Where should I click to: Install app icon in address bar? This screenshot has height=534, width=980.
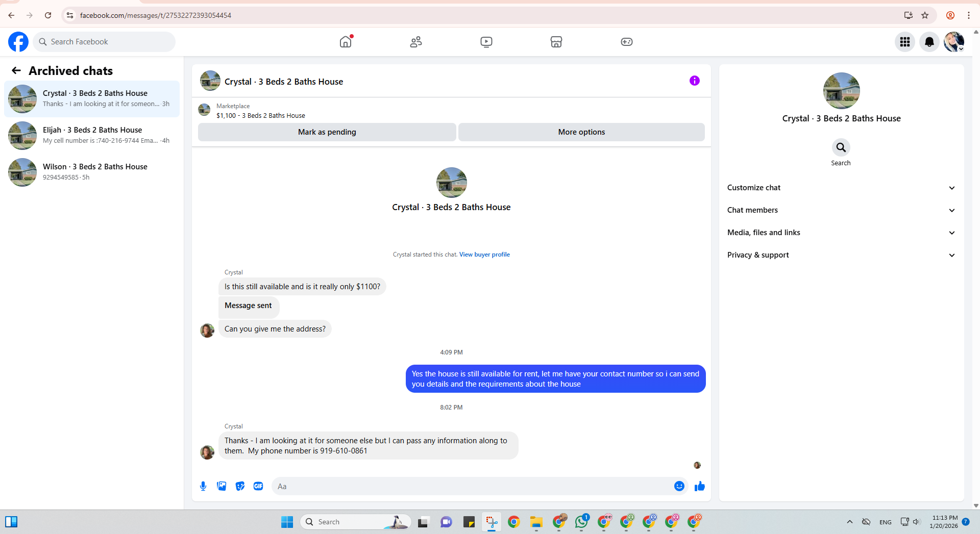pos(909,15)
